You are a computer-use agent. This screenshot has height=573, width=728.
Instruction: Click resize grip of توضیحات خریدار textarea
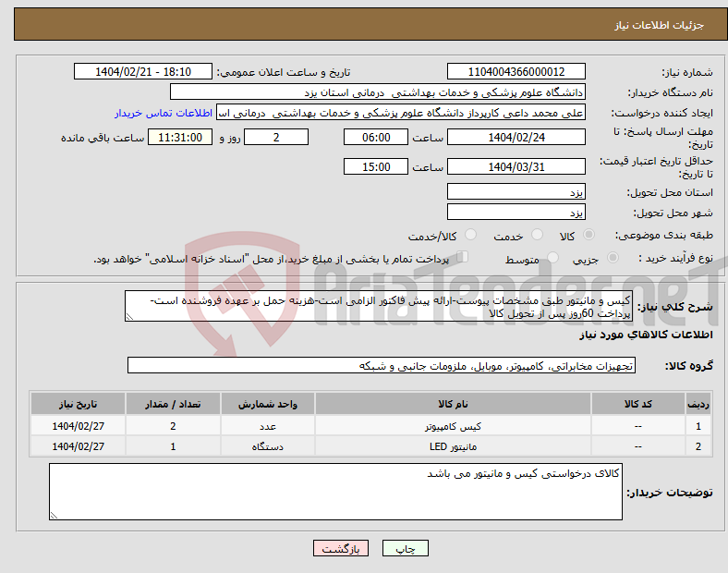click(54, 516)
